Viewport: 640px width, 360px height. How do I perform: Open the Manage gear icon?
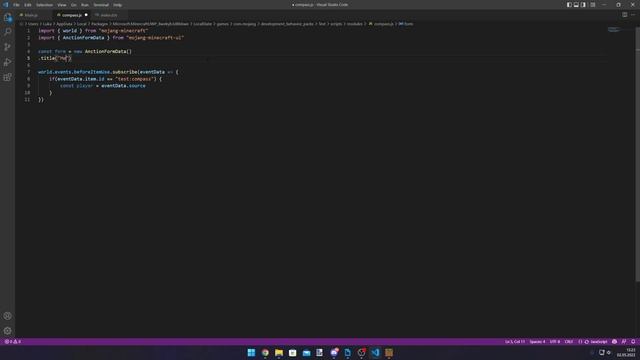point(7,331)
